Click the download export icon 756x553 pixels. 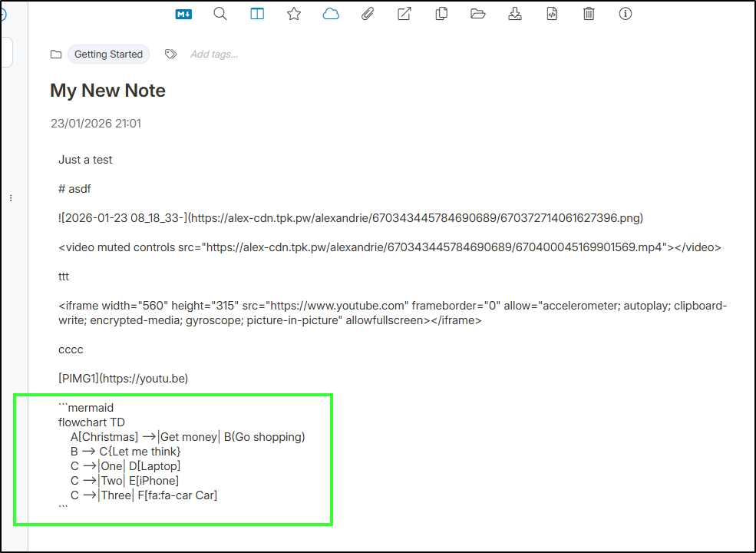click(515, 14)
